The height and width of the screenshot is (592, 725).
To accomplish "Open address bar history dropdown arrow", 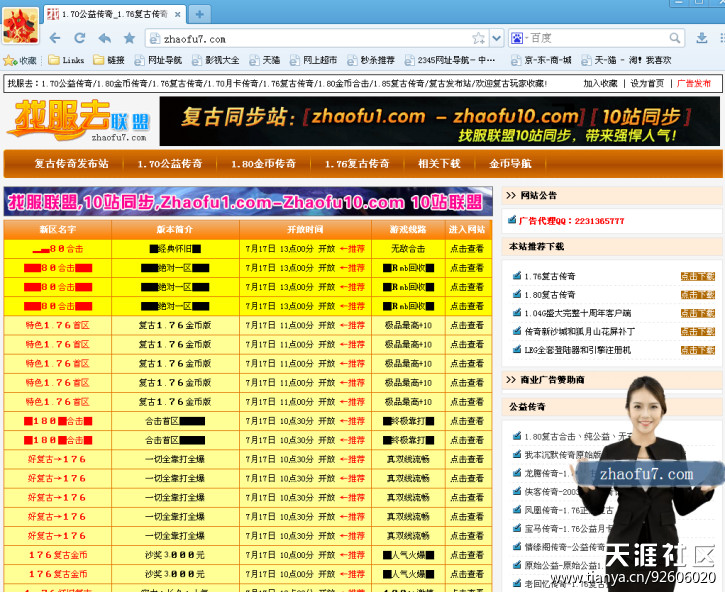I will click(x=497, y=38).
